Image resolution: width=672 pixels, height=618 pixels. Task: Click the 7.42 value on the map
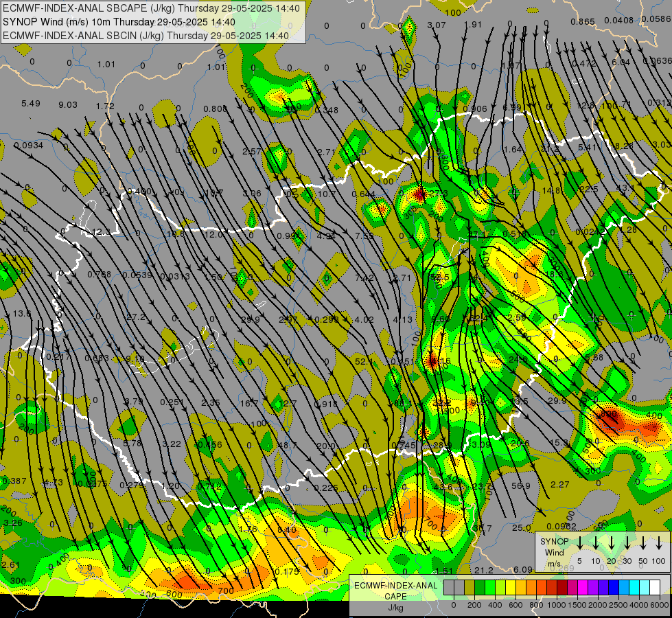(364, 278)
